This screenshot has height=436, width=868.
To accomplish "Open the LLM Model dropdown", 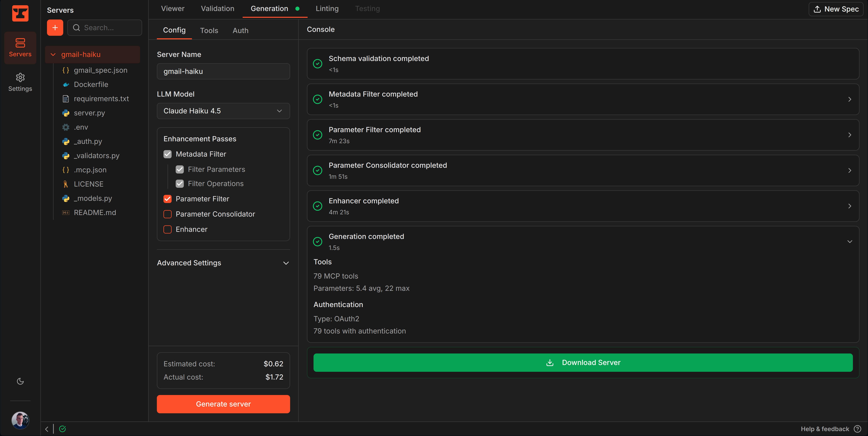I will [223, 111].
